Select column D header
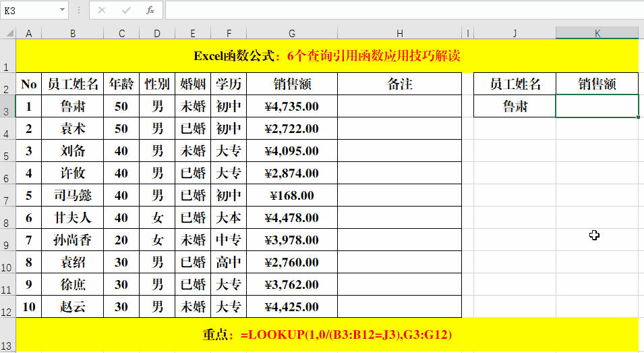Image resolution: width=644 pixels, height=353 pixels. 157,33
